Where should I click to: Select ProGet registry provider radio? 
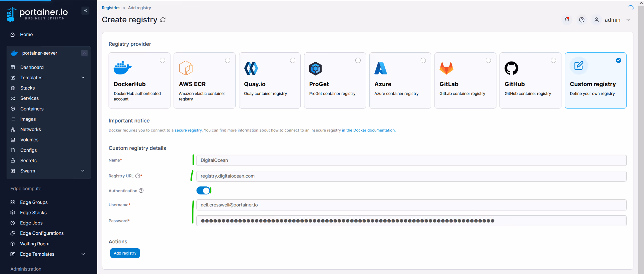click(358, 60)
